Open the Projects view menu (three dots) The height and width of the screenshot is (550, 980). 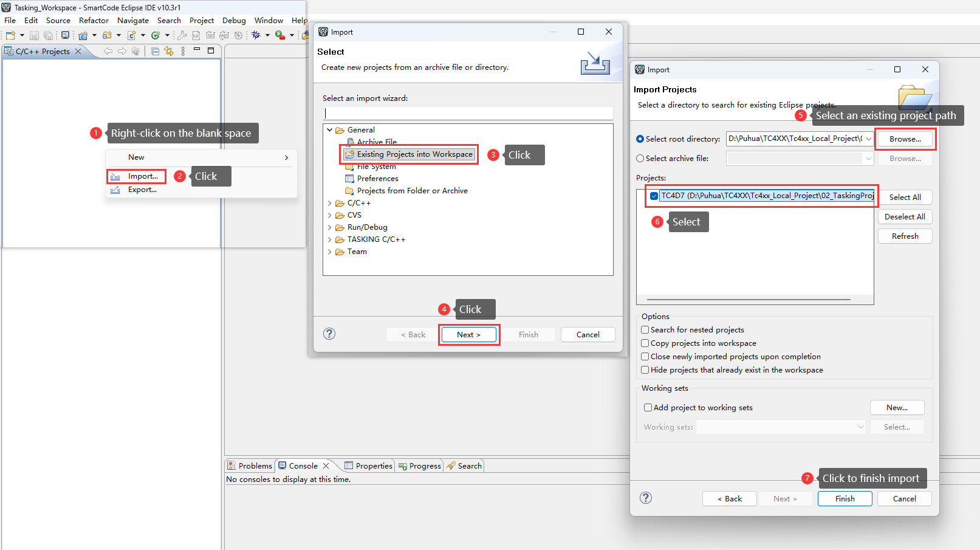coord(183,52)
